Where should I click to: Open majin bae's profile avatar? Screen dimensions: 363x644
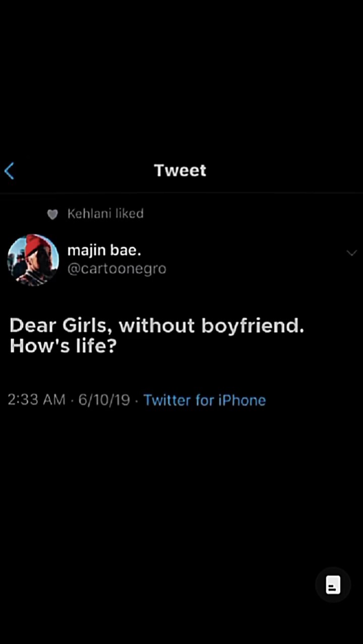33,261
